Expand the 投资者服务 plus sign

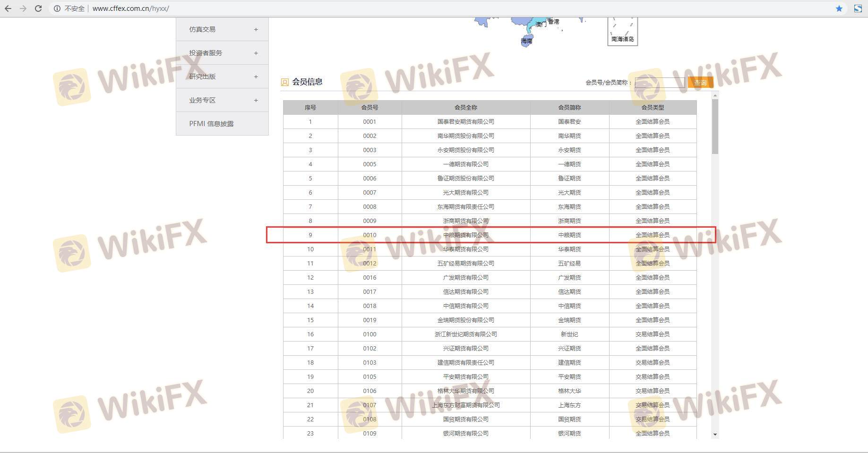click(256, 53)
